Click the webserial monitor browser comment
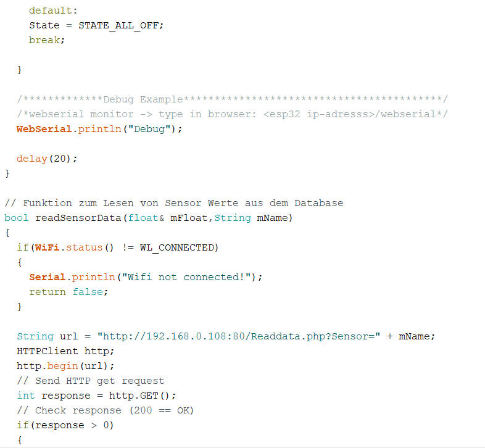Image resolution: width=485 pixels, height=448 pixels. (x=232, y=114)
